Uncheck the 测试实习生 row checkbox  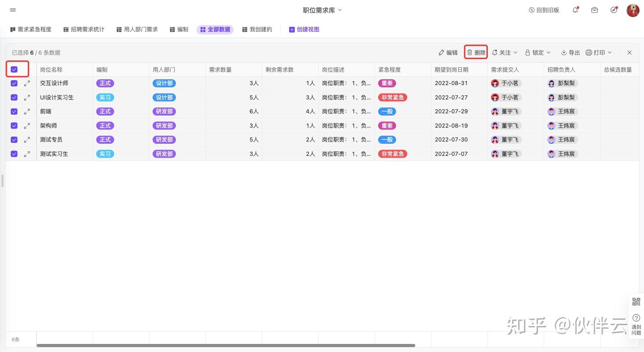pos(14,154)
